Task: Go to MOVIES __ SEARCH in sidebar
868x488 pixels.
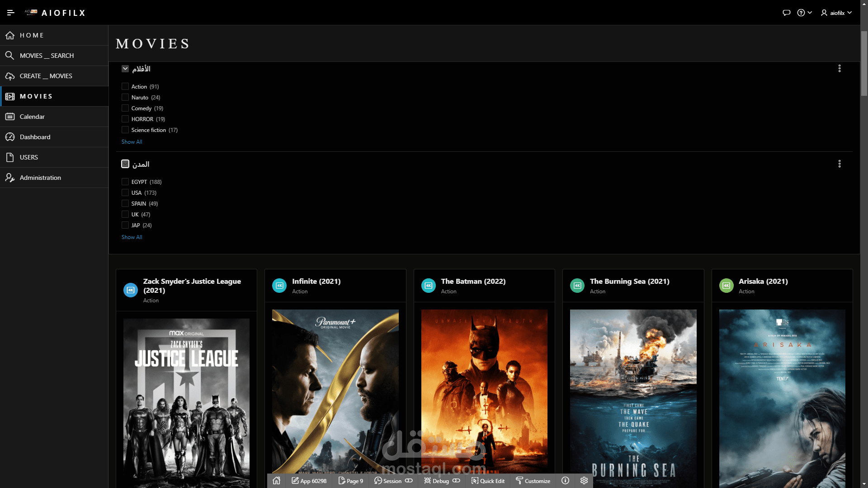Action: pyautogui.click(x=47, y=56)
